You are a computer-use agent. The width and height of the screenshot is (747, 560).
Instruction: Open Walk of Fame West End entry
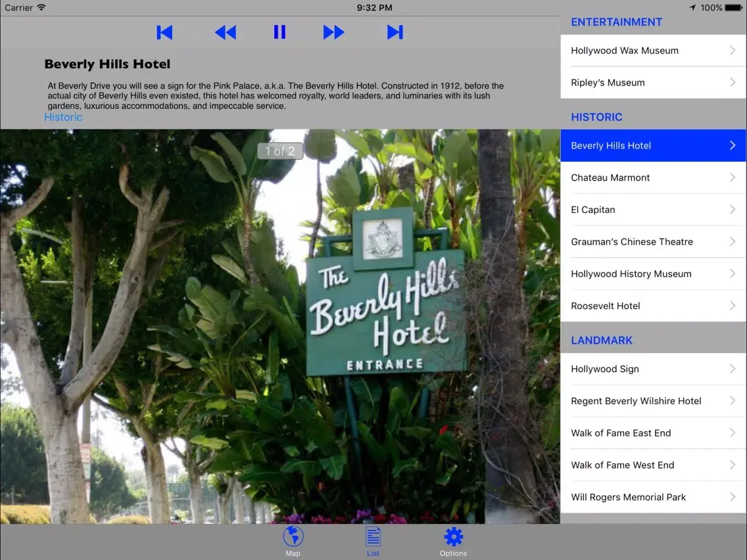pos(653,465)
